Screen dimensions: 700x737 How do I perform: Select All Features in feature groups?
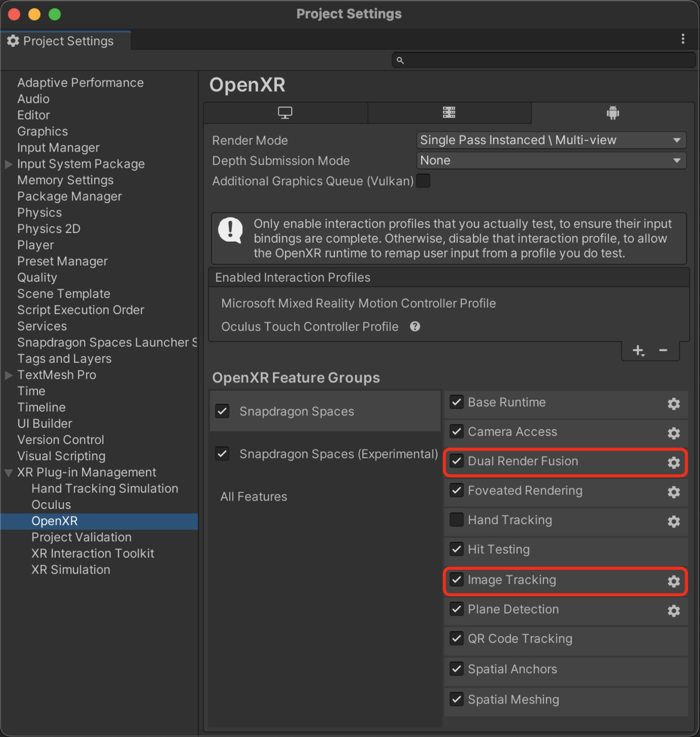(253, 496)
